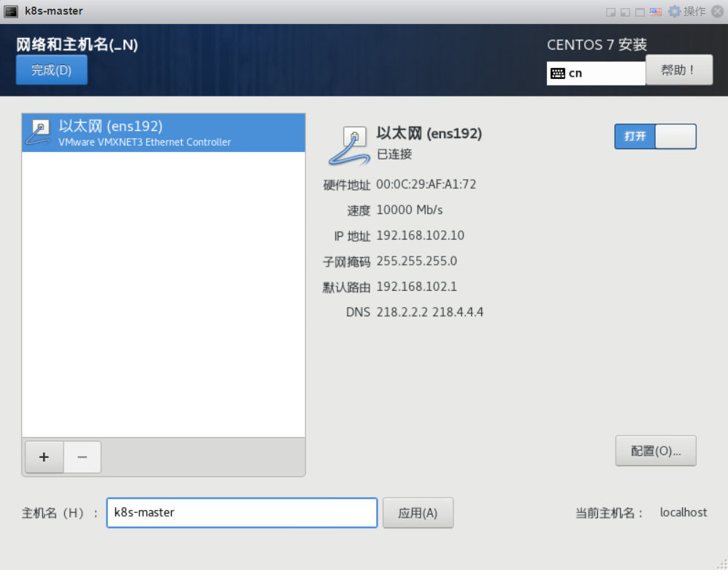Open the 帮助！ help button
The width and height of the screenshot is (728, 570).
(x=679, y=70)
